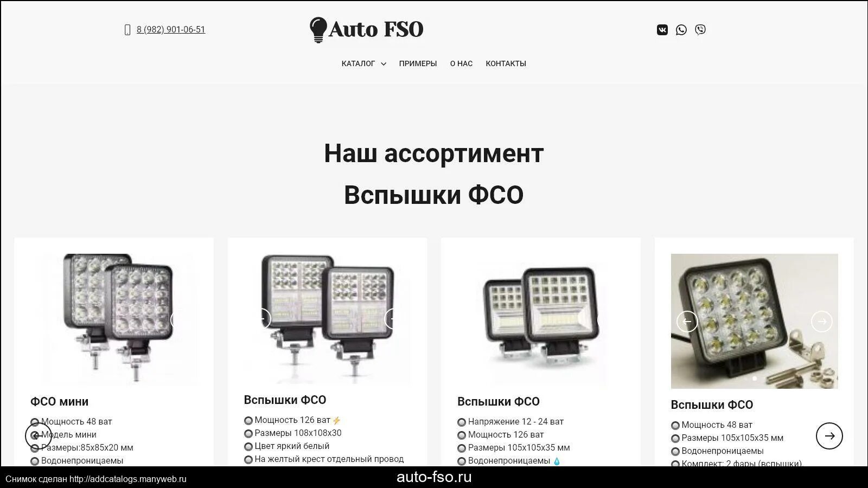This screenshot has height=488, width=868.
Task: Select the ФСО мини product image
Action: point(114,319)
